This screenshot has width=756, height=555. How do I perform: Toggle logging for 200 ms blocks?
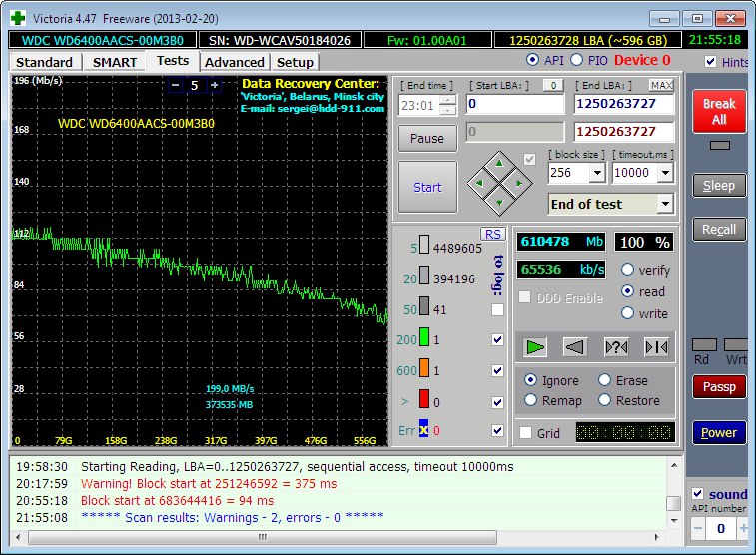point(497,340)
